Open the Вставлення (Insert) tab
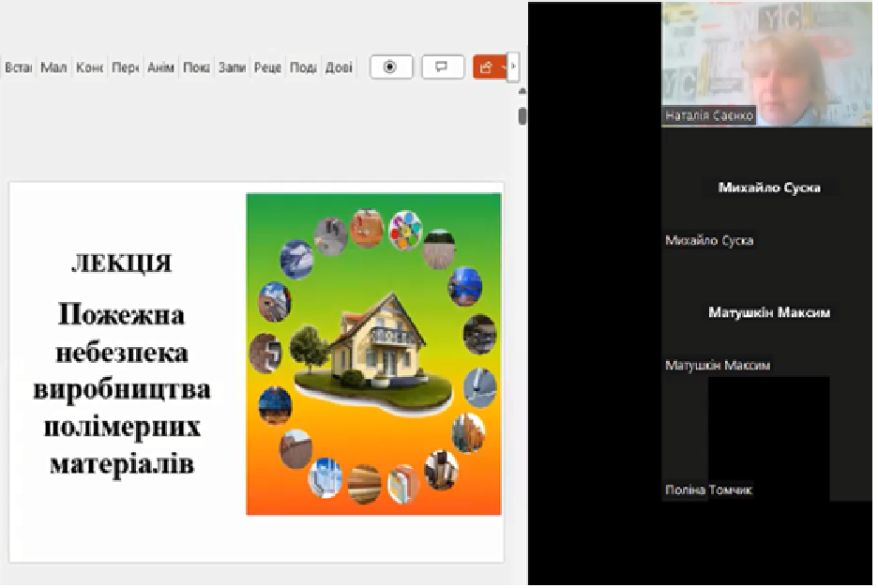878x588 pixels. click(19, 68)
